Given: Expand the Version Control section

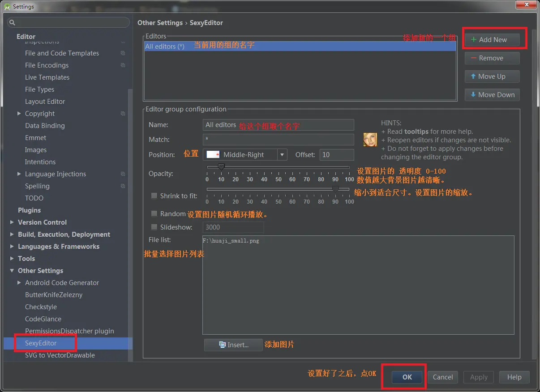Looking at the screenshot, I should click(12, 222).
